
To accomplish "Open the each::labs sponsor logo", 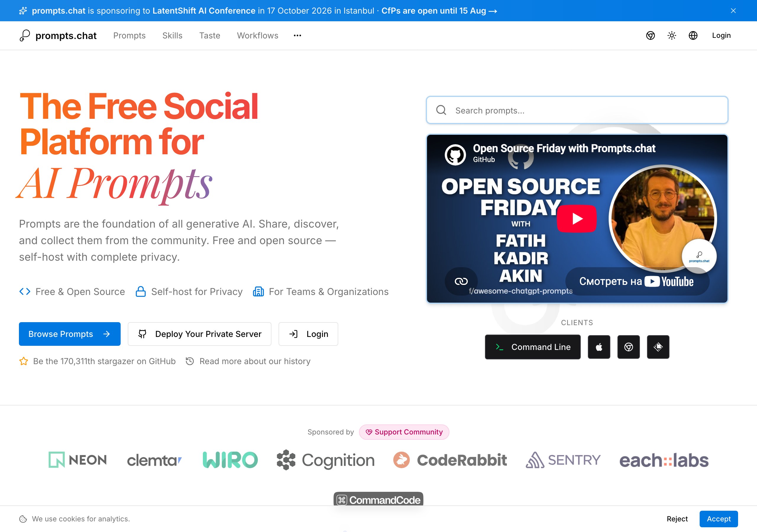I will point(664,460).
